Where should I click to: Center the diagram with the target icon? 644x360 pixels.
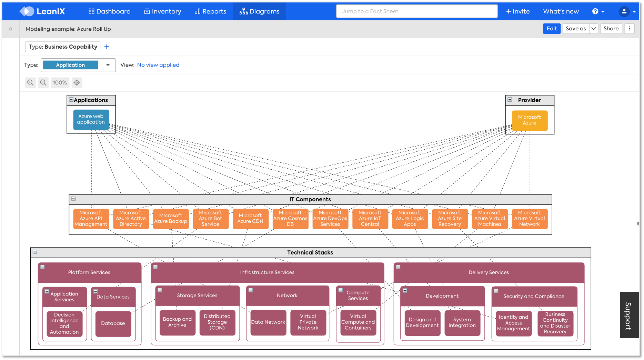77,82
